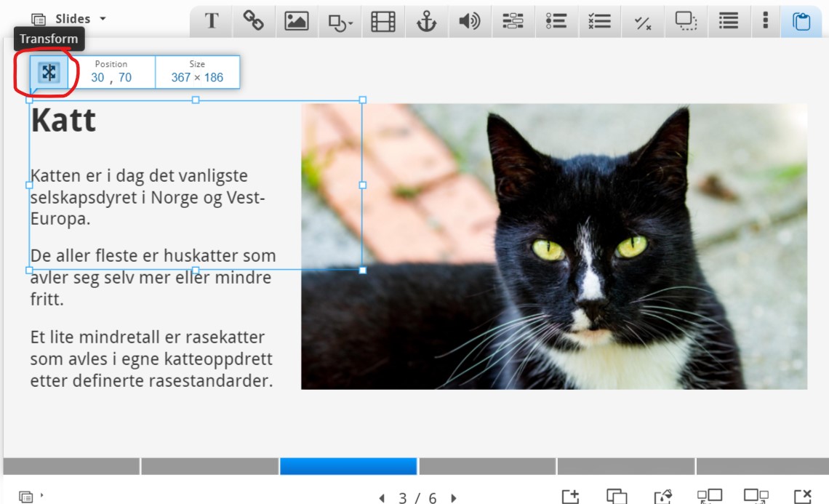Viewport: 829px width, 504px height.
Task: Jump to slide 5 in progress bar
Action: 626,466
